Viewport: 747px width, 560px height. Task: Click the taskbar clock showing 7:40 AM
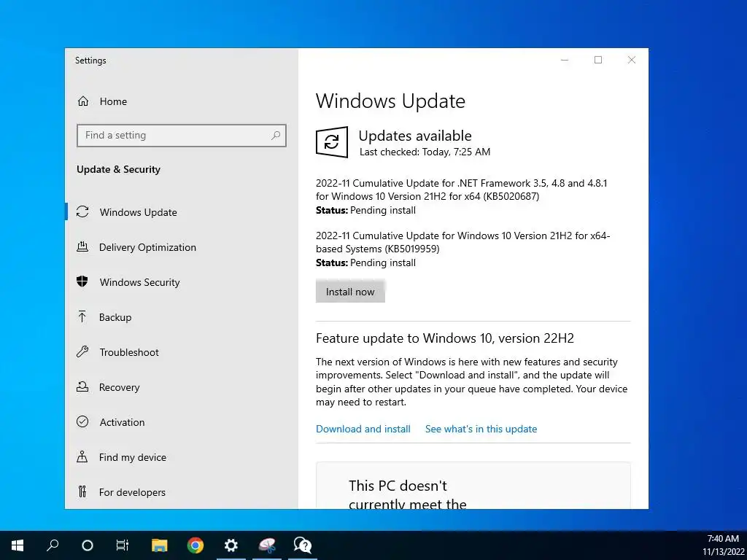[x=723, y=539]
